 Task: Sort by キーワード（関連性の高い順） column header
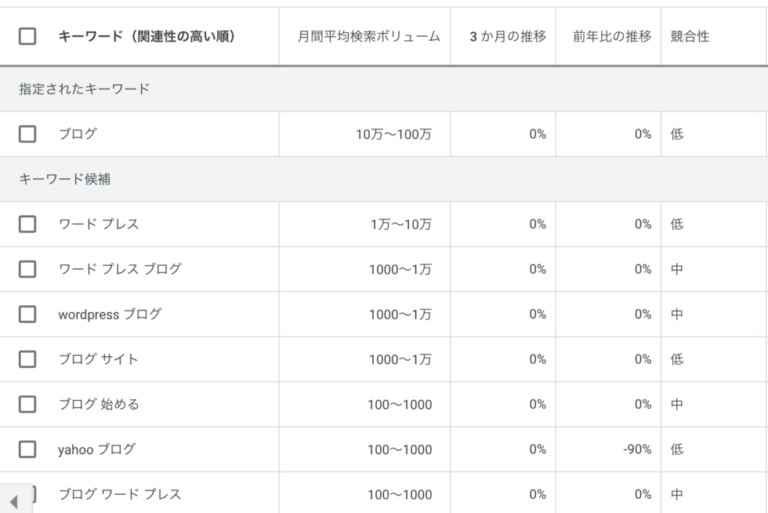146,36
